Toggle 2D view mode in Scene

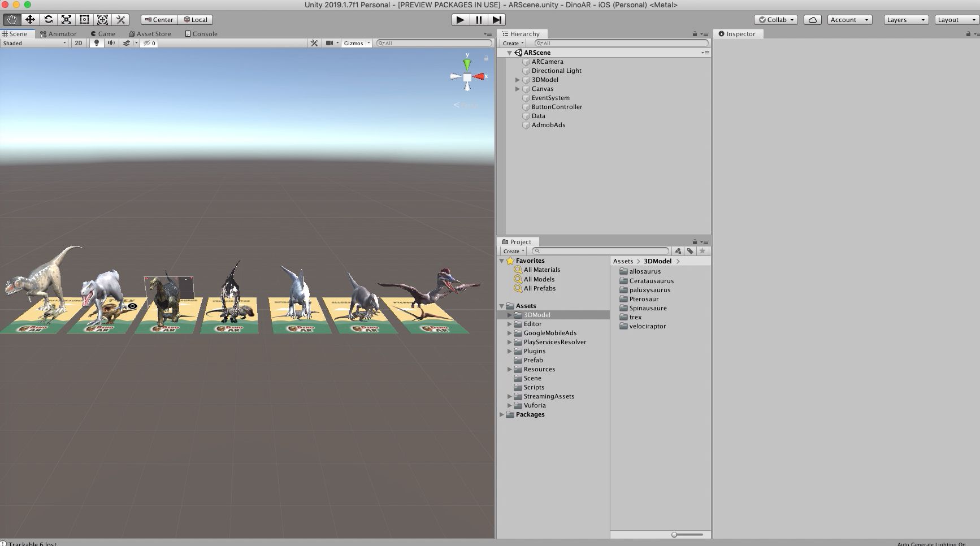click(x=79, y=43)
